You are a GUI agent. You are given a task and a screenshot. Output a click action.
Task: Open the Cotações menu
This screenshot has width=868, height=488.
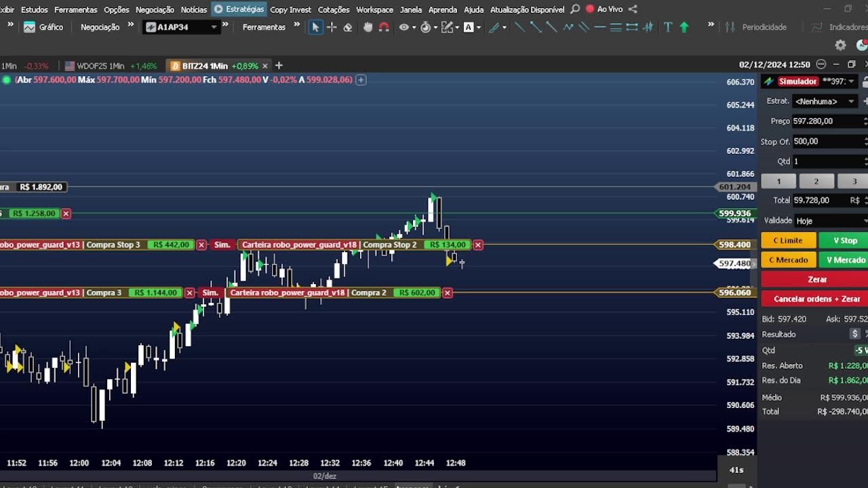pyautogui.click(x=334, y=9)
